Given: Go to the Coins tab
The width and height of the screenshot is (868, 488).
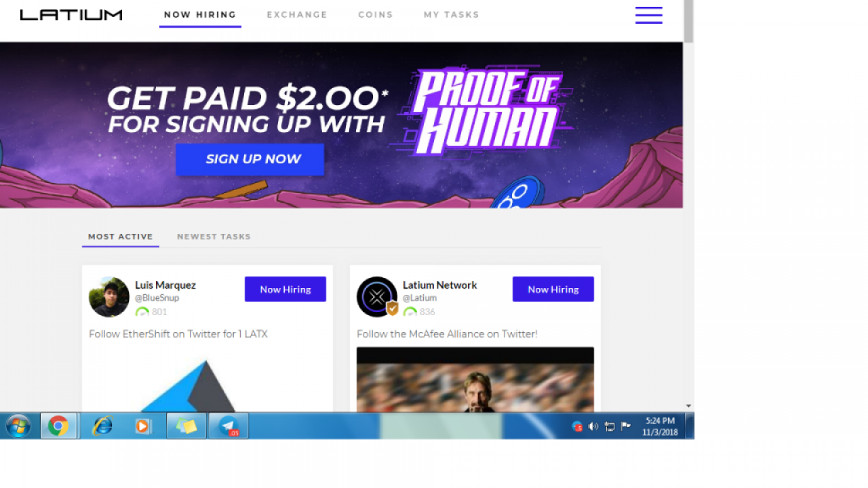Looking at the screenshot, I should pyautogui.click(x=376, y=14).
